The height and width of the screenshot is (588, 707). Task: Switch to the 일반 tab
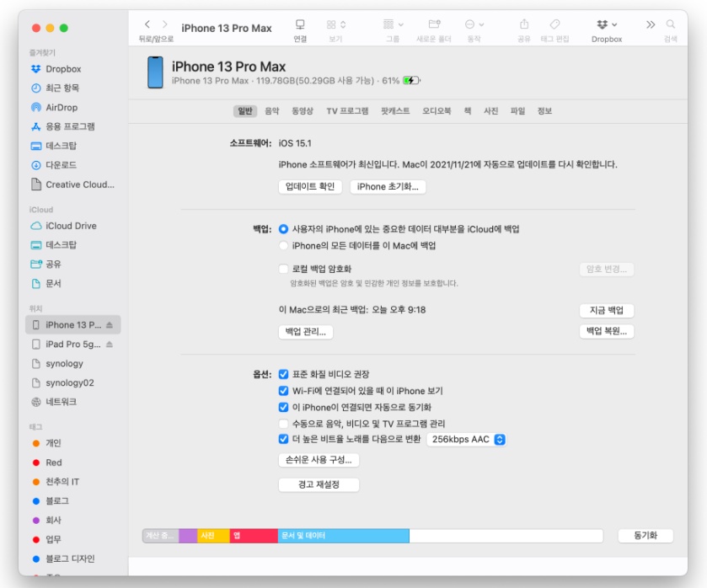coord(245,111)
